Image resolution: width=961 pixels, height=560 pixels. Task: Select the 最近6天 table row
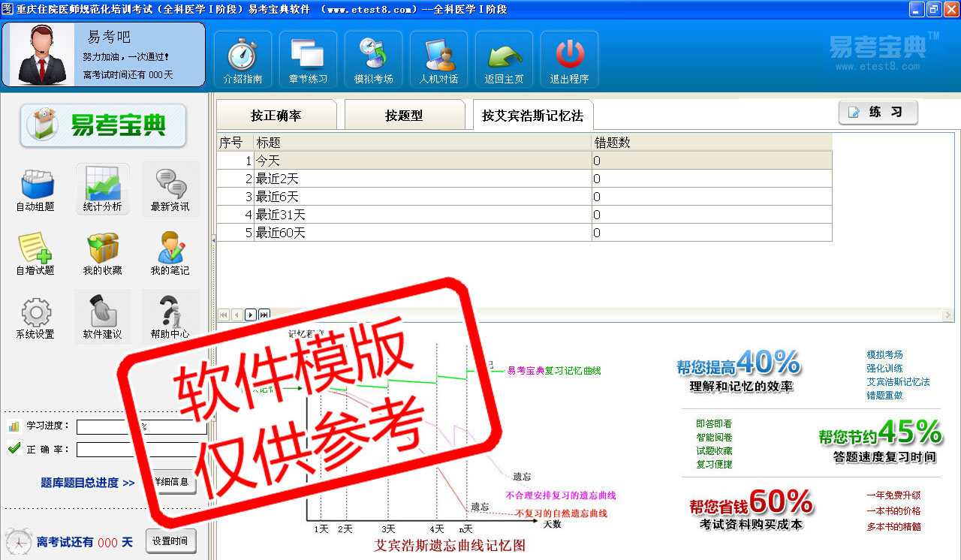tap(420, 197)
